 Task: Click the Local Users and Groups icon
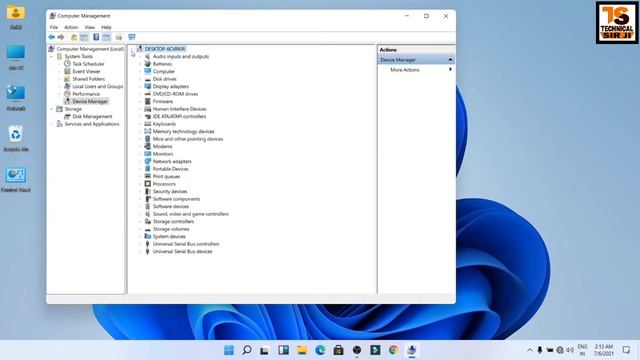click(x=67, y=87)
